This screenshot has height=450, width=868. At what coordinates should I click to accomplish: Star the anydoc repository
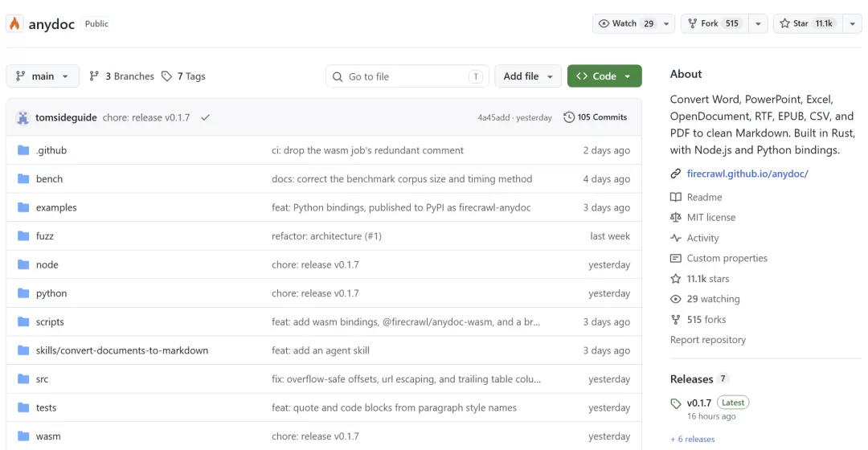tap(808, 24)
